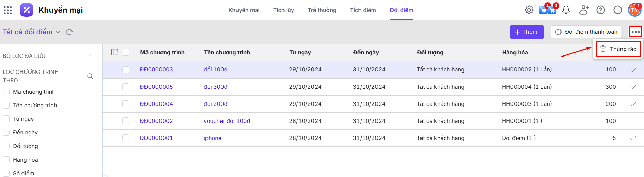Click the settings gear icon in header
The width and height of the screenshot is (644, 177).
tap(529, 10)
